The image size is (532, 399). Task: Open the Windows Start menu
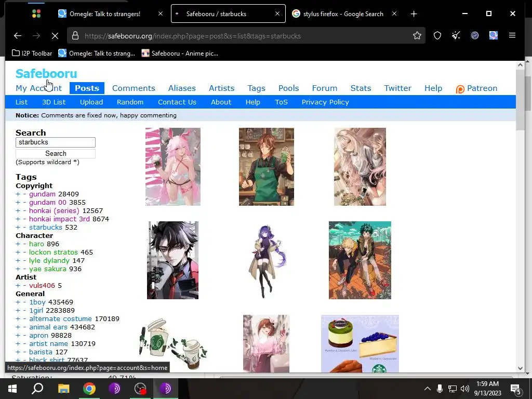pyautogui.click(x=12, y=389)
